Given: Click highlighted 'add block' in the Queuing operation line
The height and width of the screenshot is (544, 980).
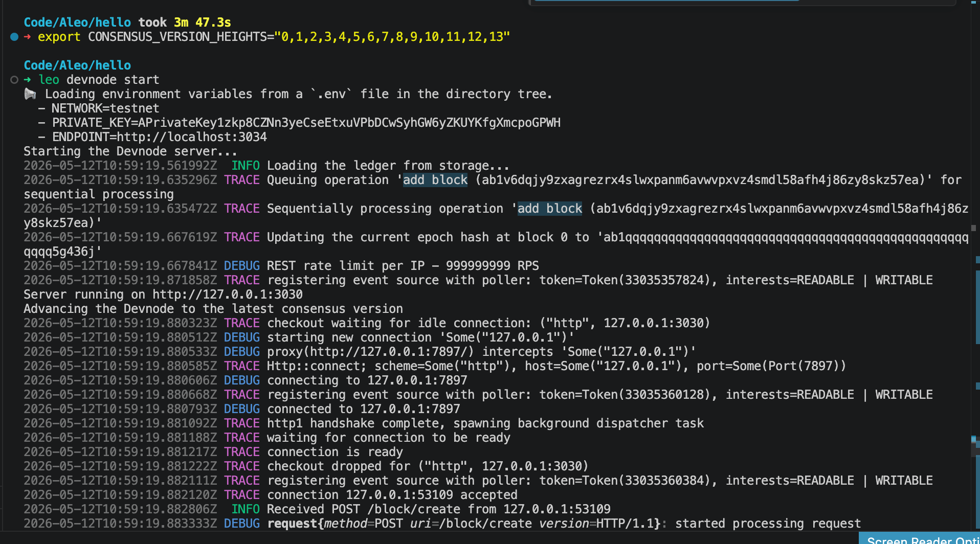Looking at the screenshot, I should click(x=435, y=180).
